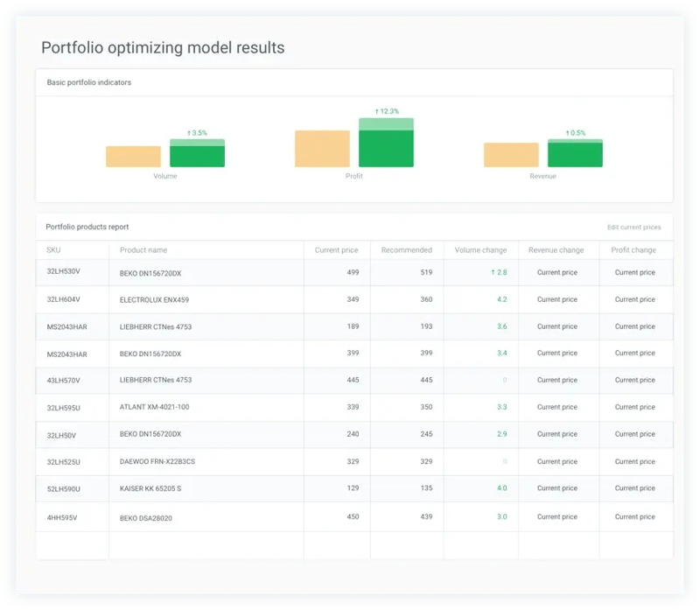Click product KAISER KK 65205 S
Screen dimensions: 700x610
150,489
